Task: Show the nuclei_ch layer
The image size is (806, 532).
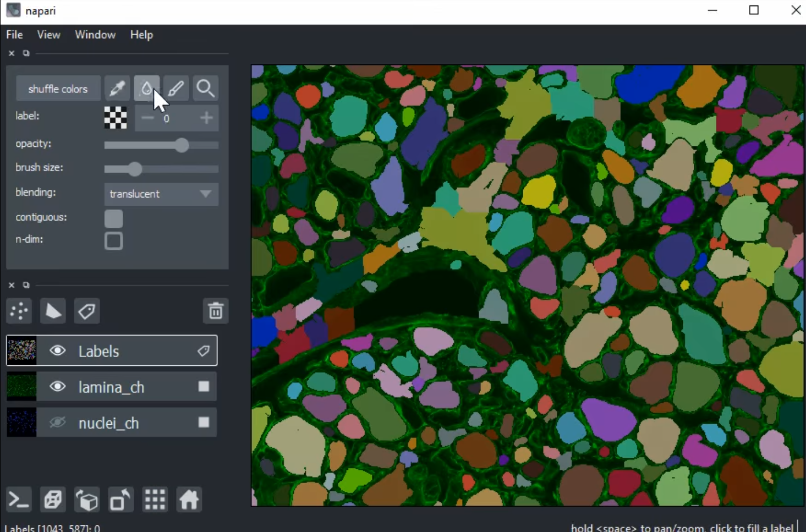Action: click(57, 423)
